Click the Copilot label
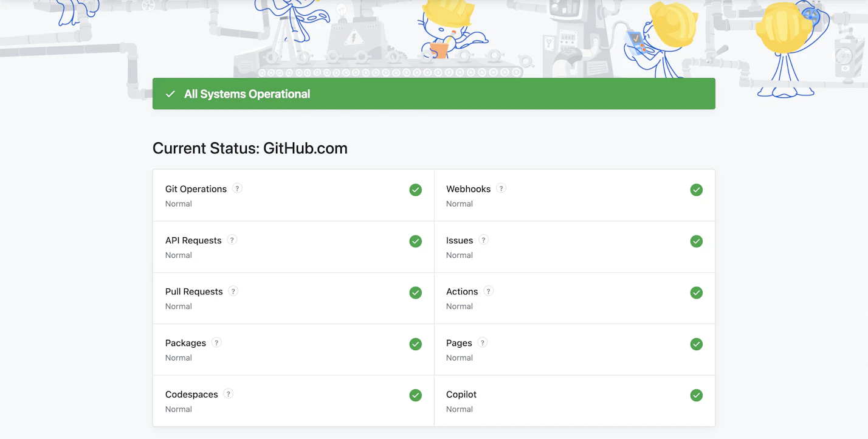The width and height of the screenshot is (868, 439). pyautogui.click(x=461, y=395)
